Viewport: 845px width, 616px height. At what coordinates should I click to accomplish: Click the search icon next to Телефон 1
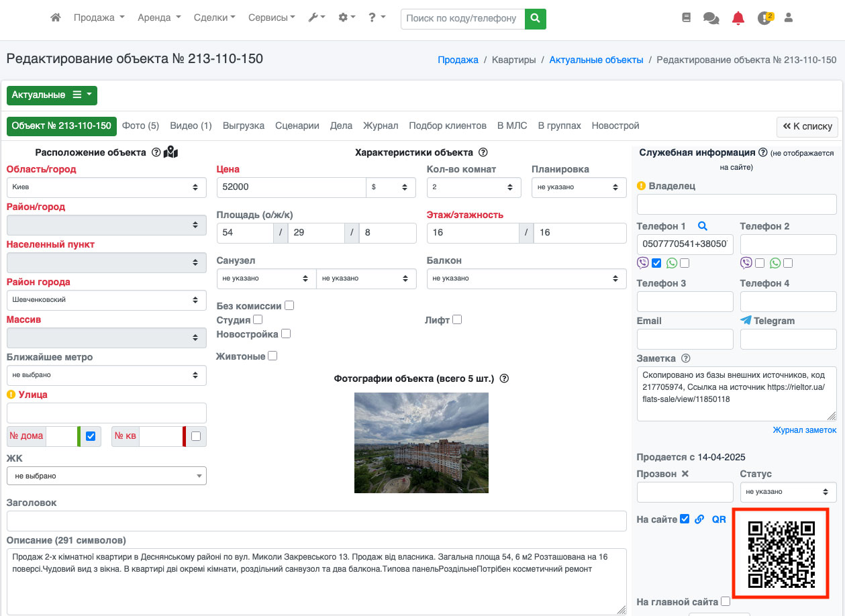point(703,226)
